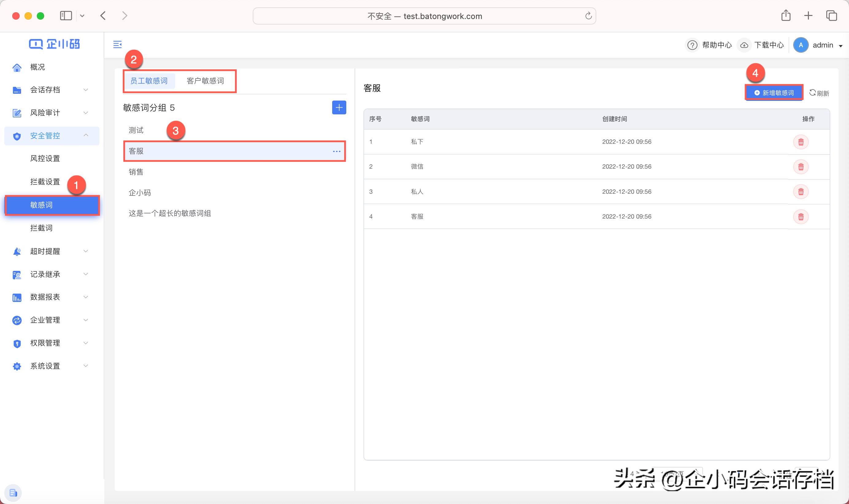Open the 帮助中心 help icon
849x504 pixels.
[x=692, y=45]
